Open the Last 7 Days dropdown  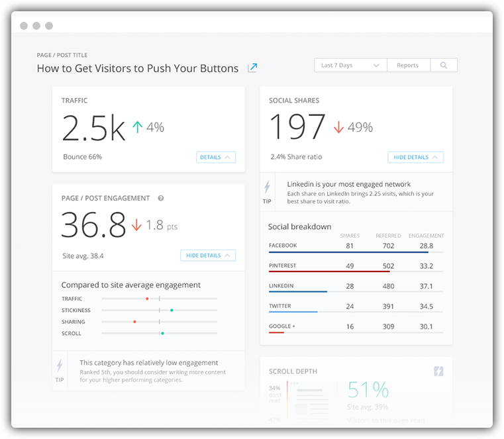pyautogui.click(x=350, y=66)
